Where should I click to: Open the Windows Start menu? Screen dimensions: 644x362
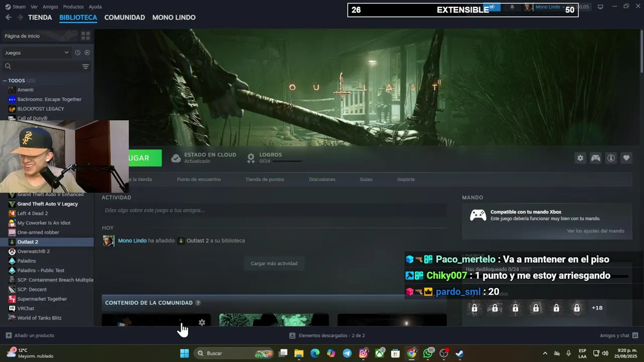click(x=184, y=353)
